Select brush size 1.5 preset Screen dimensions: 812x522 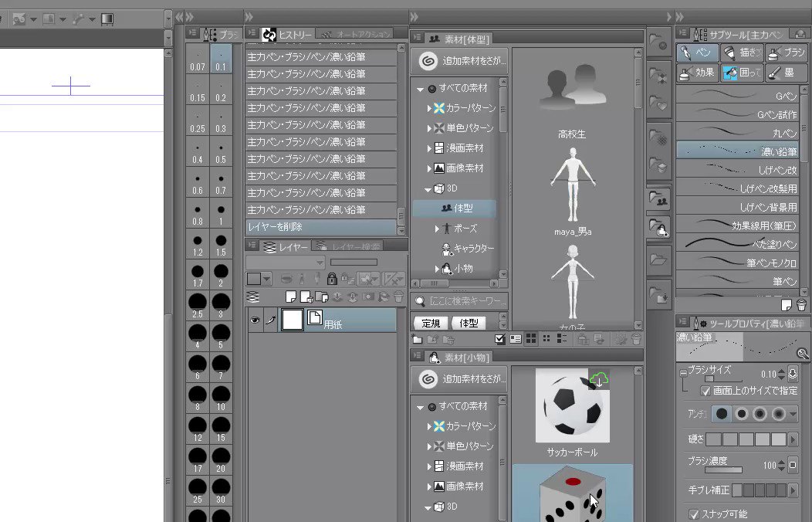[x=221, y=245]
